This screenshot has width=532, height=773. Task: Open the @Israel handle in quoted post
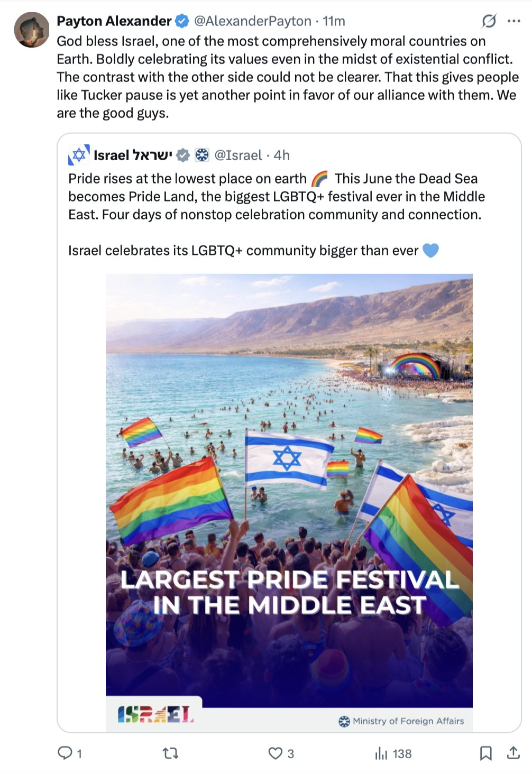pyautogui.click(x=238, y=155)
